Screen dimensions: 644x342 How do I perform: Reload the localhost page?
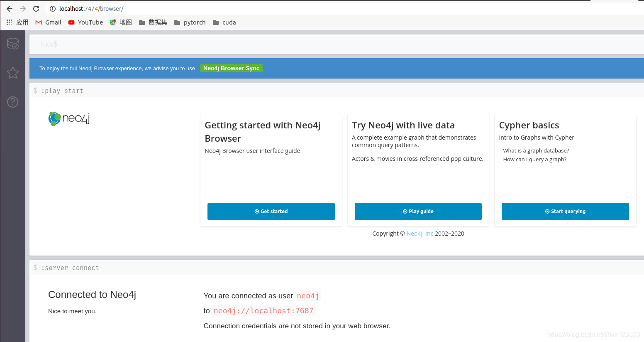click(x=36, y=9)
